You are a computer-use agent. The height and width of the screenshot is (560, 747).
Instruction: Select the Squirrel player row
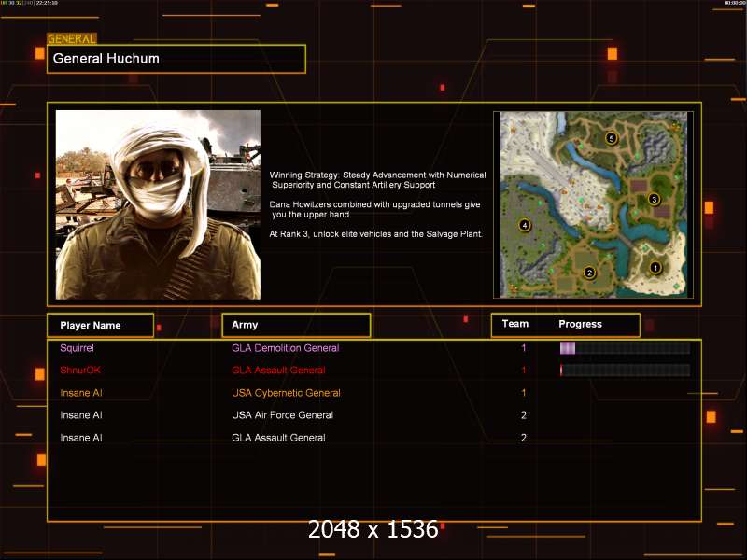coord(374,348)
